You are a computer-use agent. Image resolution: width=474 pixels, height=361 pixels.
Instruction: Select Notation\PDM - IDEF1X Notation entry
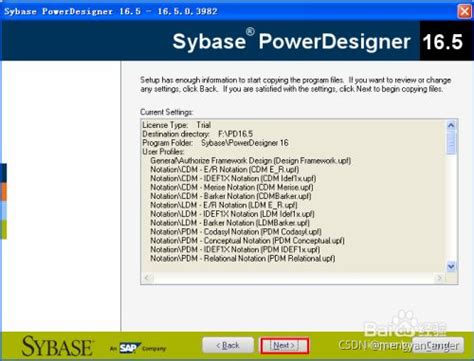coord(235,249)
